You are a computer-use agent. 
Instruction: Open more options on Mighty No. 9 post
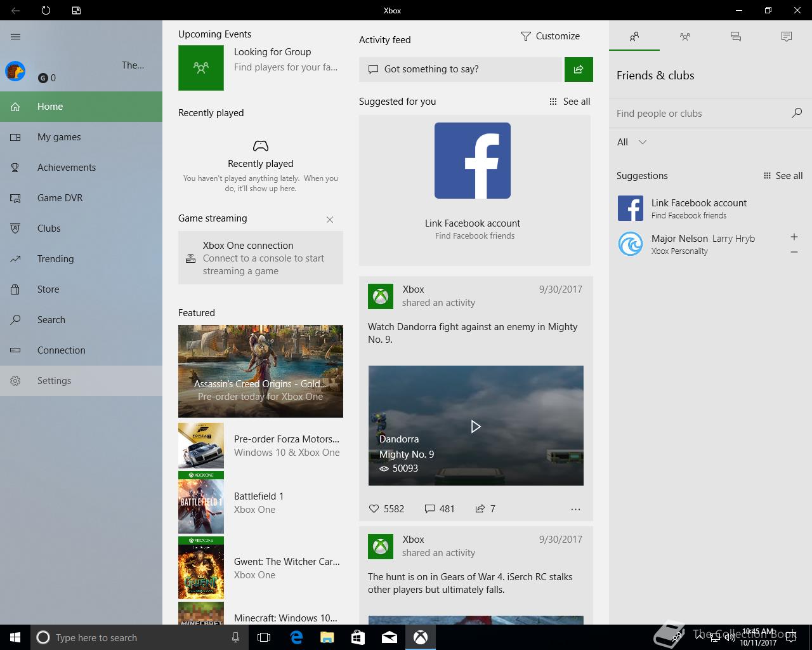[x=575, y=509]
